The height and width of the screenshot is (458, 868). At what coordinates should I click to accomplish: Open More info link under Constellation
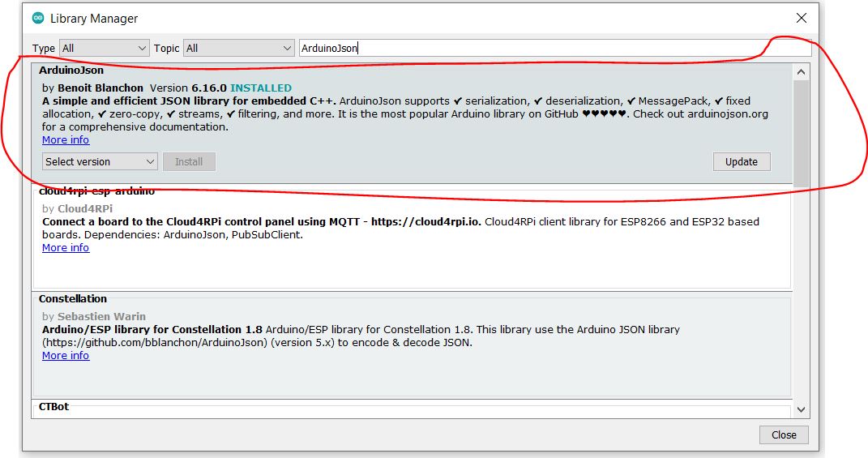66,356
